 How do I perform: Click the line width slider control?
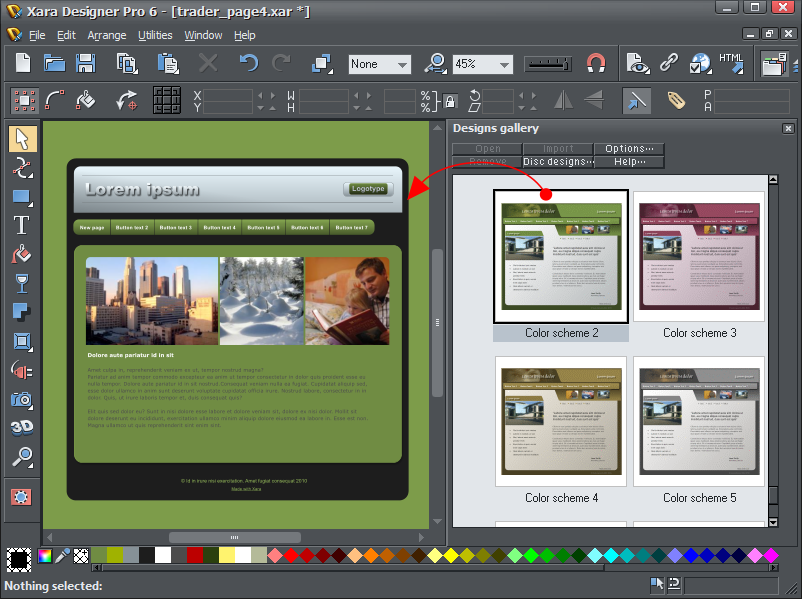(x=548, y=64)
